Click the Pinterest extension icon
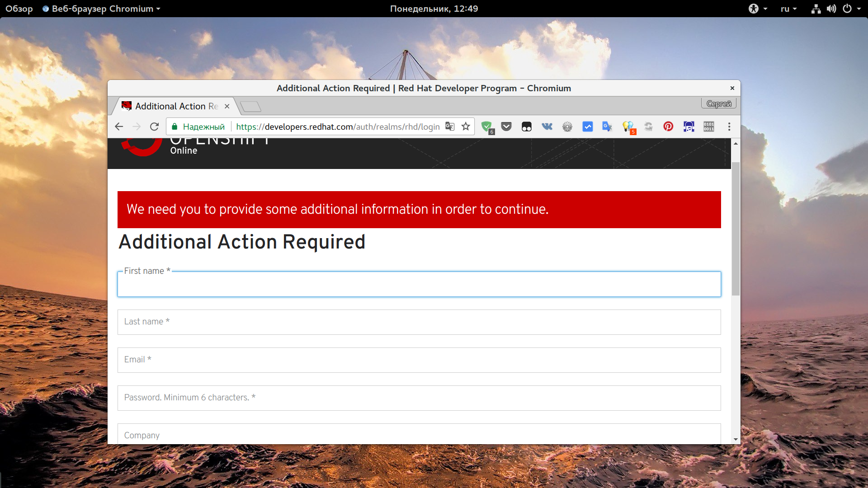868x488 pixels. (x=668, y=127)
